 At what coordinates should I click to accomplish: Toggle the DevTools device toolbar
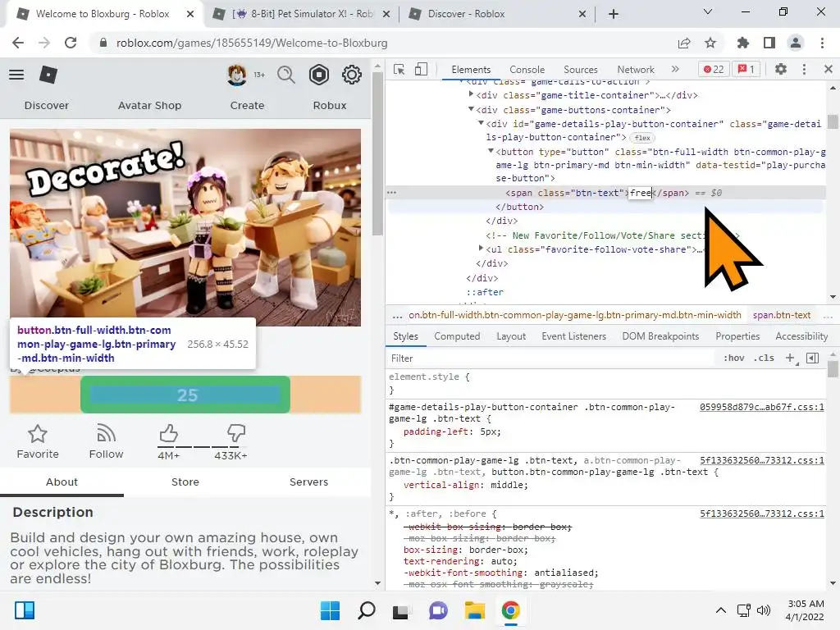[x=421, y=69]
